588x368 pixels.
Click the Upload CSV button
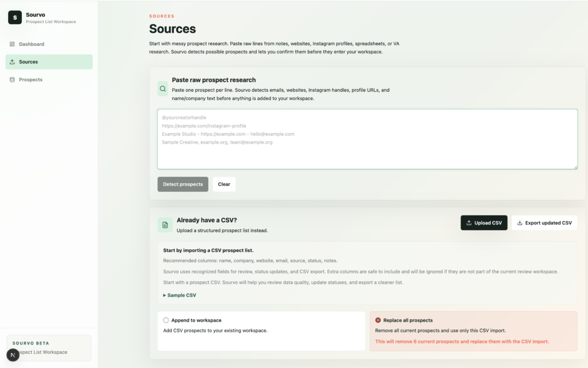point(483,223)
